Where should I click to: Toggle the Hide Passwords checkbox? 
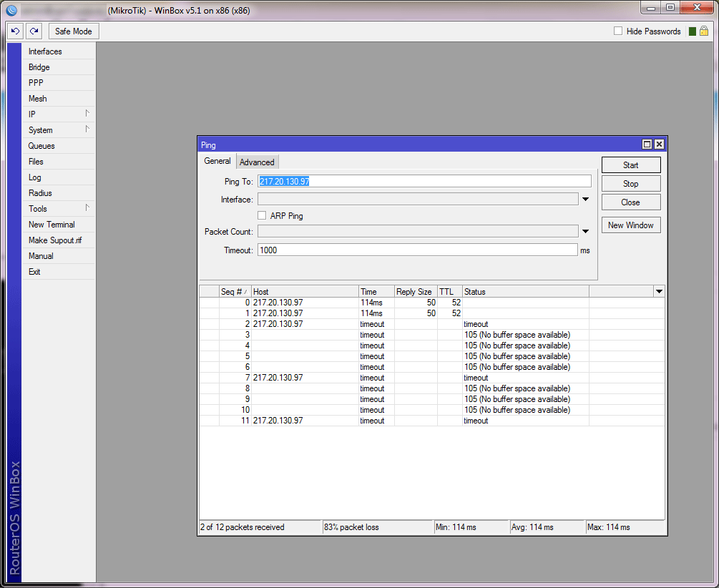tap(618, 31)
